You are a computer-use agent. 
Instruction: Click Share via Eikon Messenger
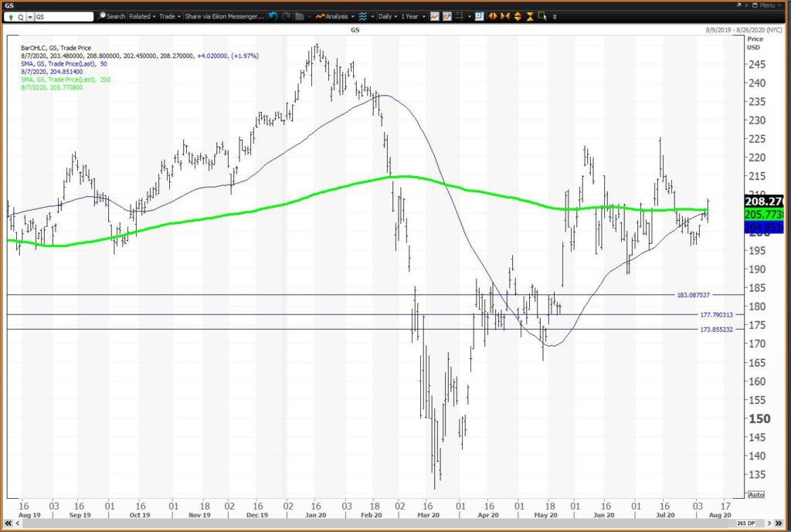pos(224,16)
